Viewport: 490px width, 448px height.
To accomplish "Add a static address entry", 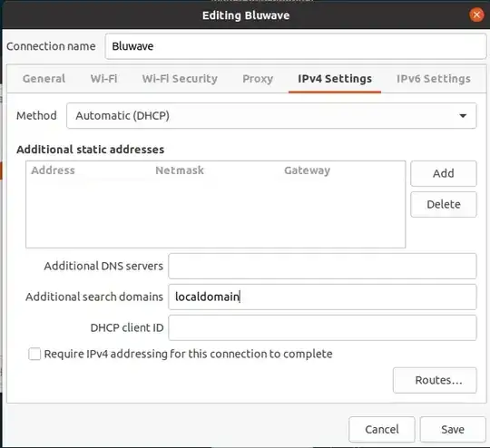I will [444, 174].
